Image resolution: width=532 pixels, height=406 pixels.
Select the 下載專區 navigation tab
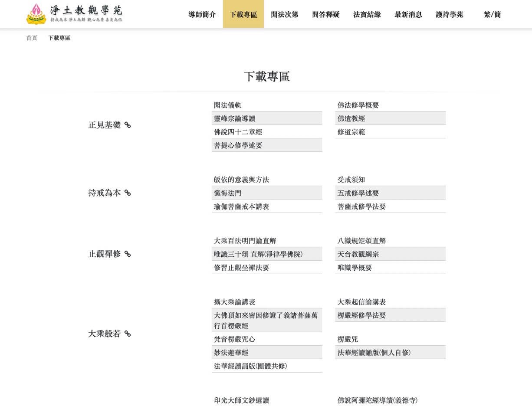point(243,14)
